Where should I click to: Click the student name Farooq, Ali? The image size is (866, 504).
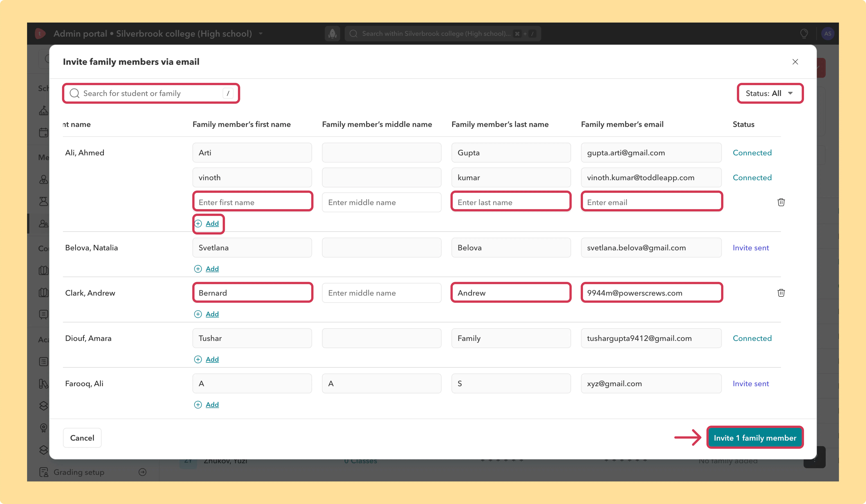(84, 384)
